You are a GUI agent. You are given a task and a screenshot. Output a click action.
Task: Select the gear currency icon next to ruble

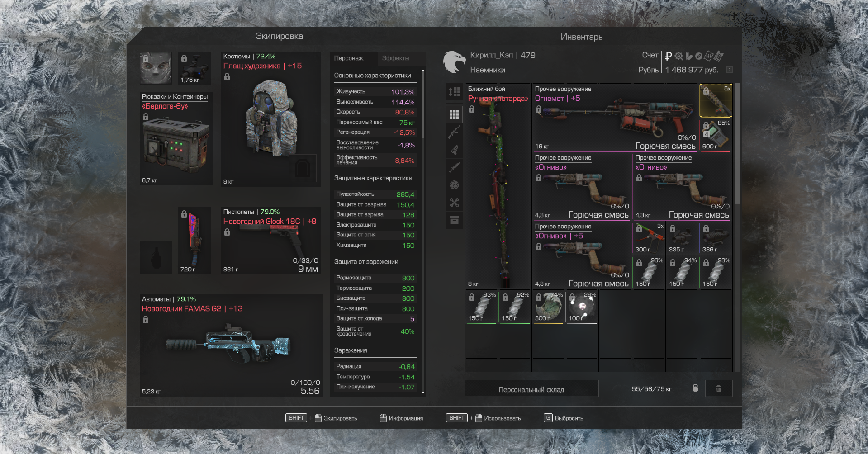pyautogui.click(x=678, y=56)
